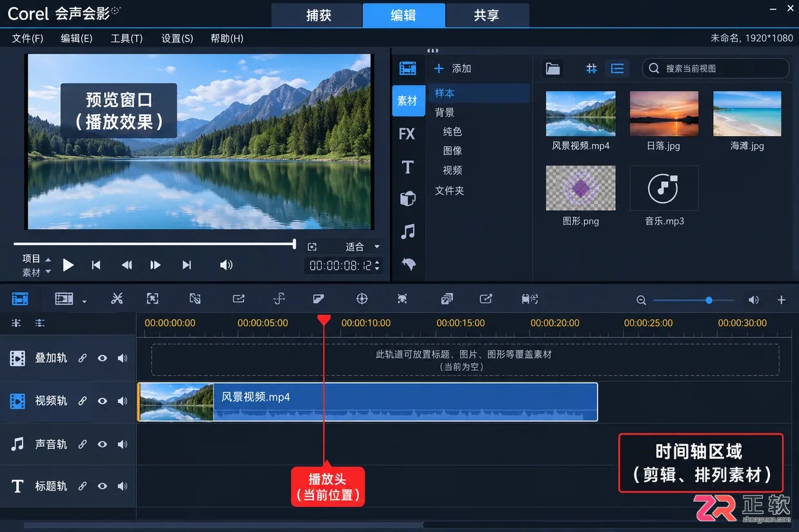Click the crosshair target toolbar icon

click(x=362, y=299)
